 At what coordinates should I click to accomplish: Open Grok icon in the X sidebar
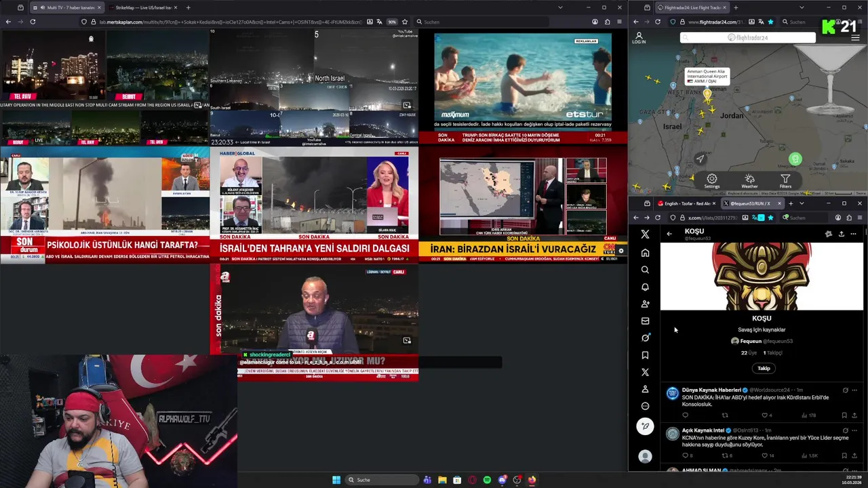click(645, 338)
